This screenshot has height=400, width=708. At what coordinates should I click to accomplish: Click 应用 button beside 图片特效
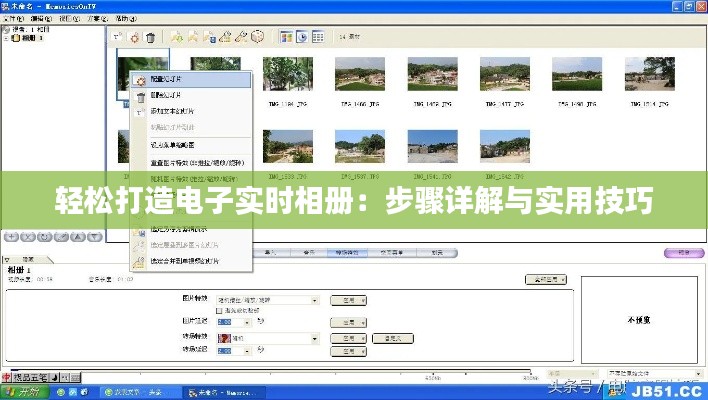pos(349,299)
